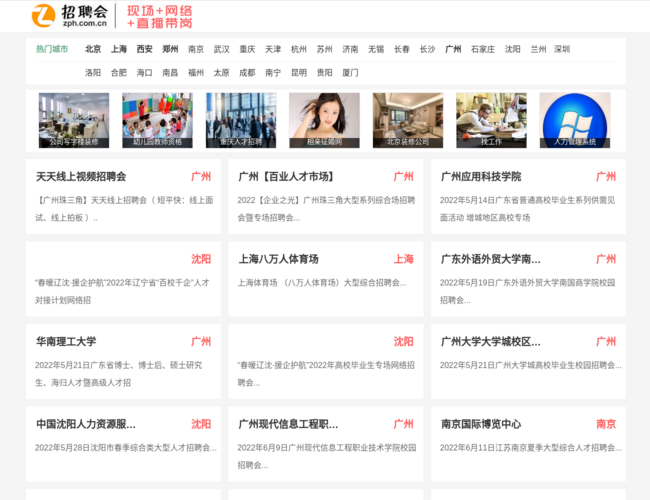Click the 济南 city link

[350, 49]
